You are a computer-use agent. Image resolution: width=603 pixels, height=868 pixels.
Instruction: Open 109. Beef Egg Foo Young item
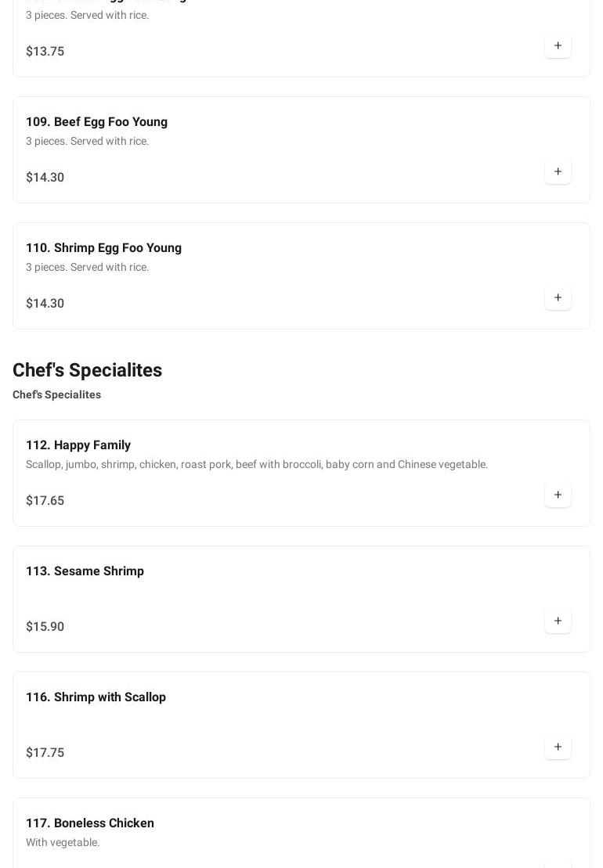tap(96, 122)
